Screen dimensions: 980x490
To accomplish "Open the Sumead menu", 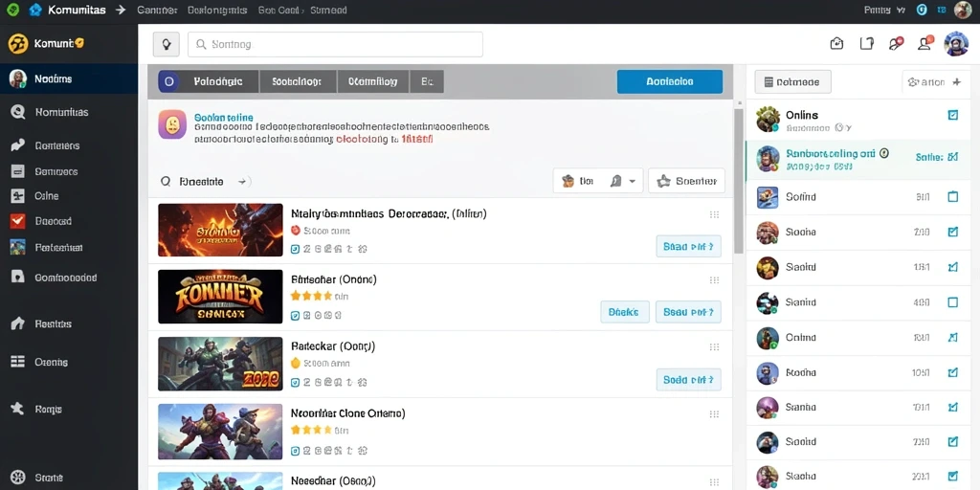I will (329, 10).
